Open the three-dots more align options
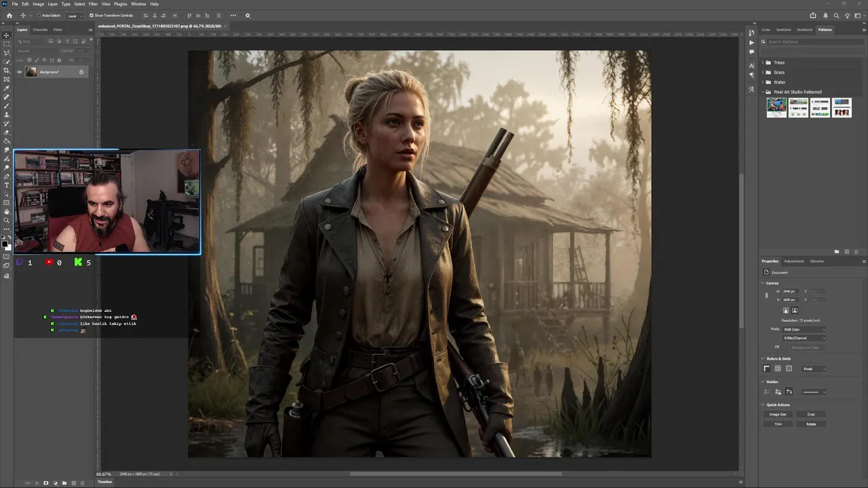This screenshot has width=868, height=488. point(233,15)
